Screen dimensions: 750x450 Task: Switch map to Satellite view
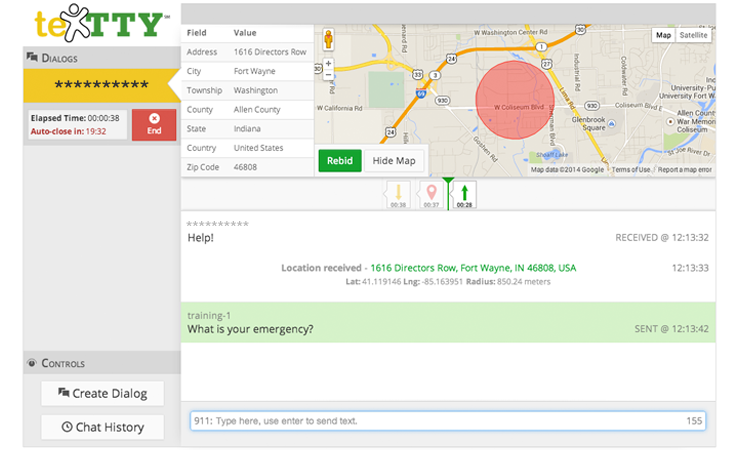693,35
